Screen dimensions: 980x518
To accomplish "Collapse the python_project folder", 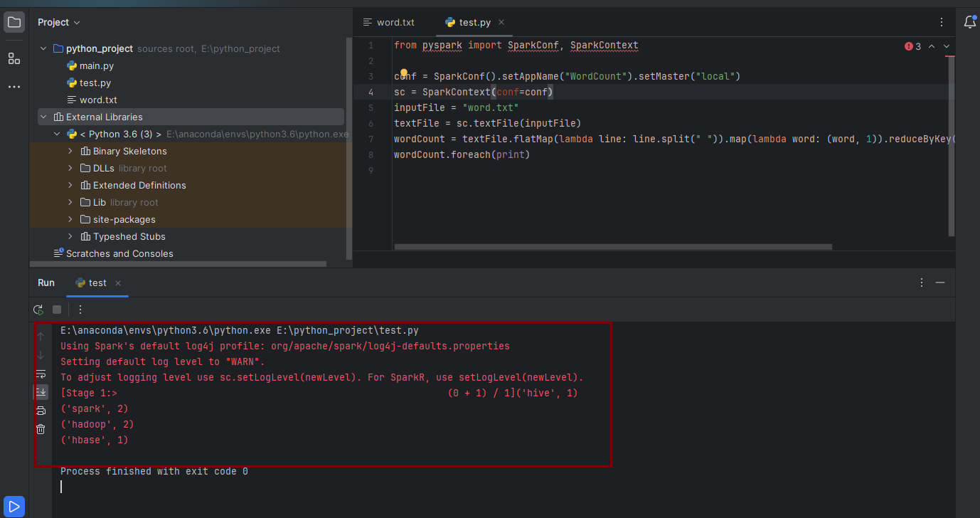I will click(43, 48).
